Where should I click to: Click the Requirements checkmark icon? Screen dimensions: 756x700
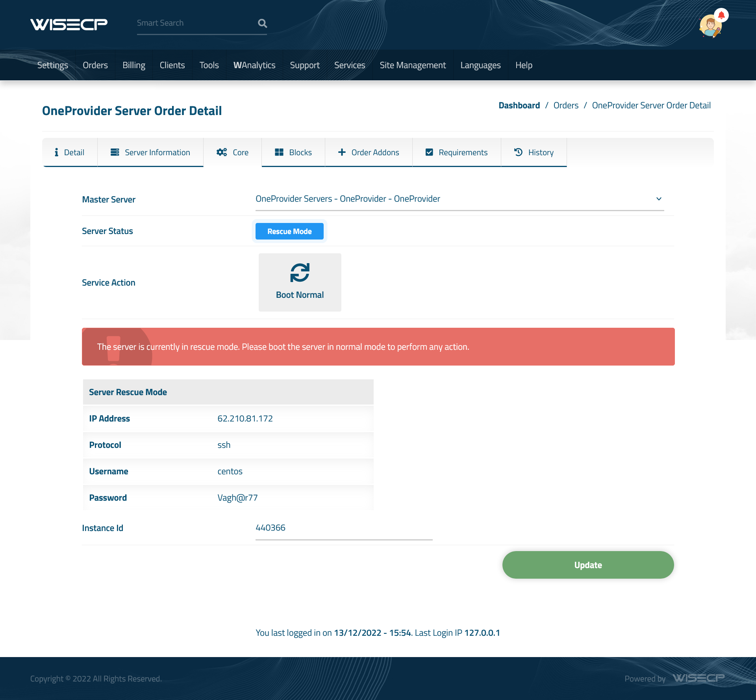click(x=429, y=152)
